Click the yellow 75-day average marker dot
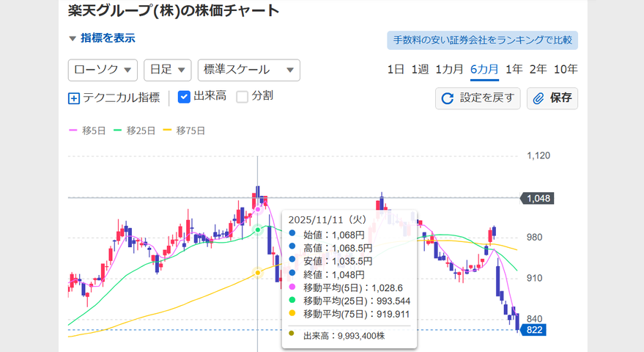 click(x=258, y=273)
